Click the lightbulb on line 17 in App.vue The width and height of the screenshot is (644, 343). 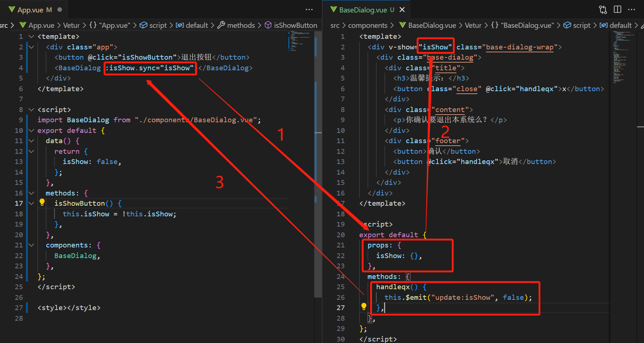tap(42, 202)
